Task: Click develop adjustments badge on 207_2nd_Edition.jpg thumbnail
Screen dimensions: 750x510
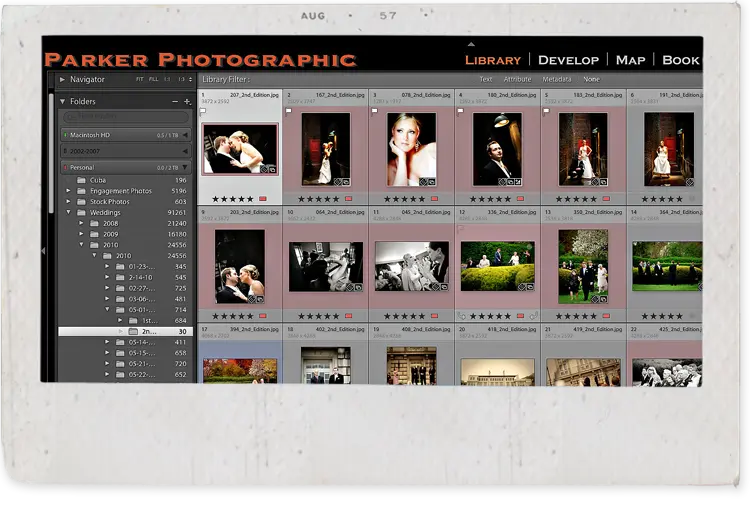Action: click(x=264, y=169)
